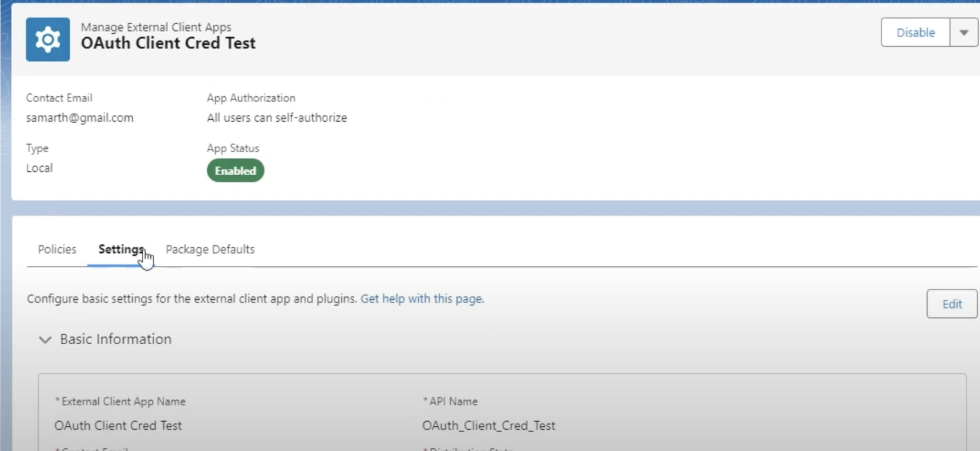Collapse the Basic Information section chevron
Viewport: 980px width, 451px height.
point(45,340)
